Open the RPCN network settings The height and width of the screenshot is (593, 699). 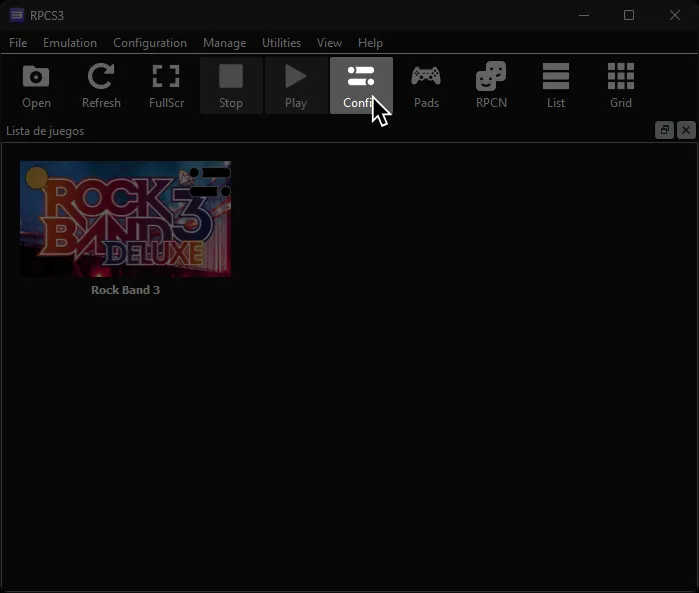click(x=491, y=86)
